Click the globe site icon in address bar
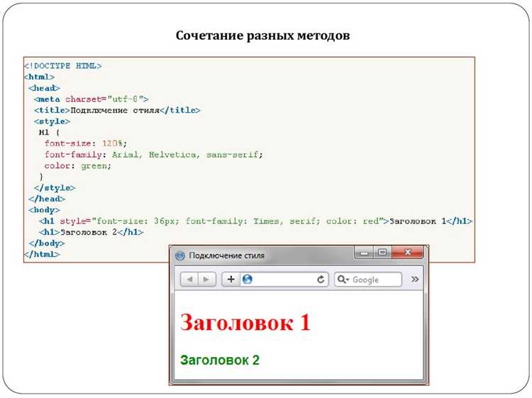The width and height of the screenshot is (532, 398). pyautogui.click(x=247, y=280)
